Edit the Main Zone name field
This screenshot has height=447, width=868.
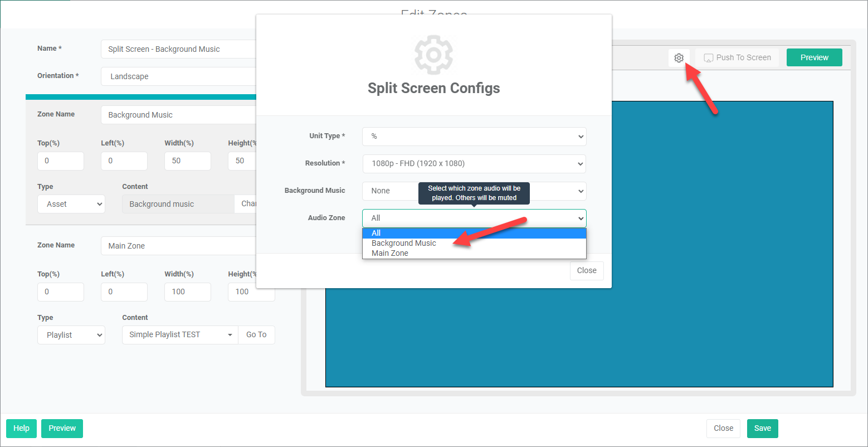coord(178,246)
